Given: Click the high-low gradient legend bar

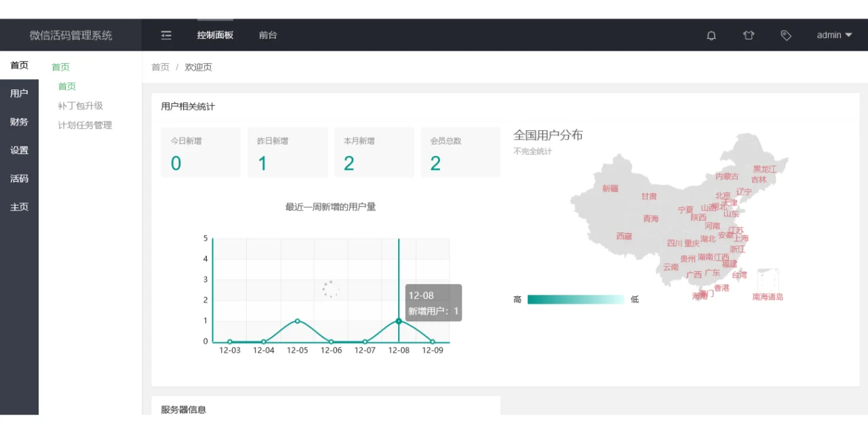Looking at the screenshot, I should 576,300.
